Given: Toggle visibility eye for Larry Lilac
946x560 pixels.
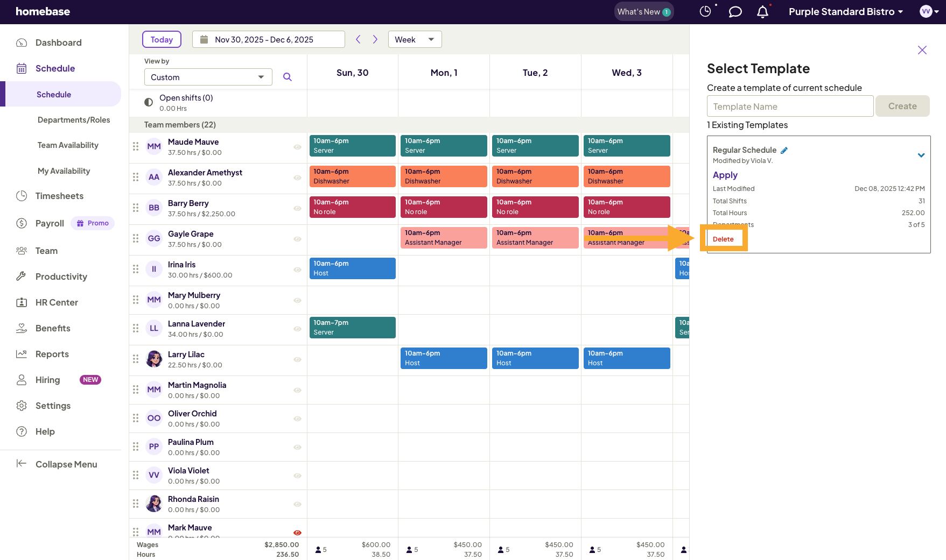Looking at the screenshot, I should [297, 359].
